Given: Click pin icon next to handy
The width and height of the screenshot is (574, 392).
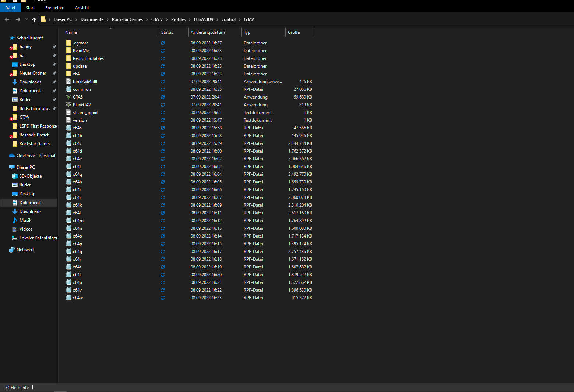Looking at the screenshot, I should pos(54,47).
